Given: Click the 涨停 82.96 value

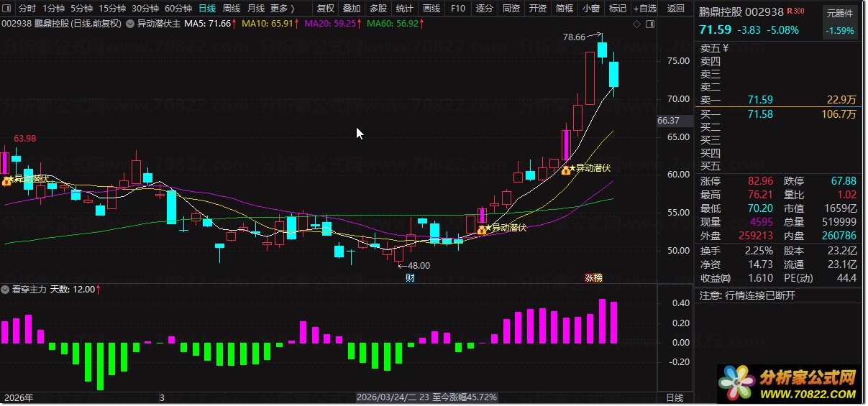Looking at the screenshot, I should 760,181.
